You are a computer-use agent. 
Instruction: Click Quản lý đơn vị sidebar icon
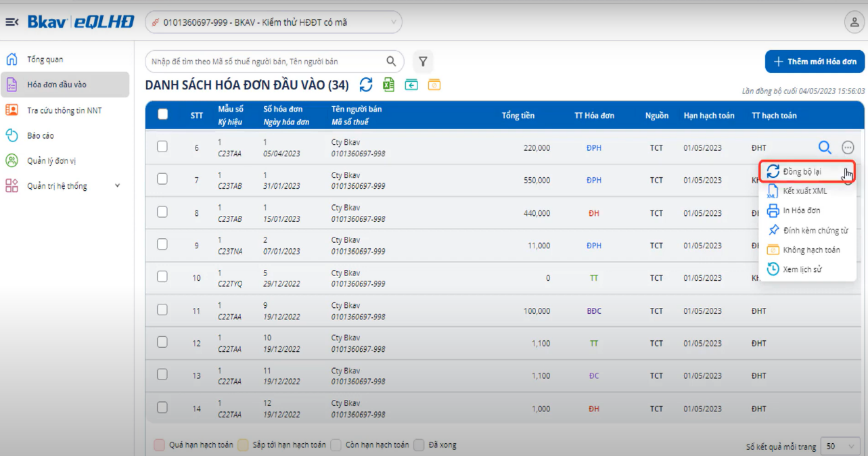tap(12, 161)
